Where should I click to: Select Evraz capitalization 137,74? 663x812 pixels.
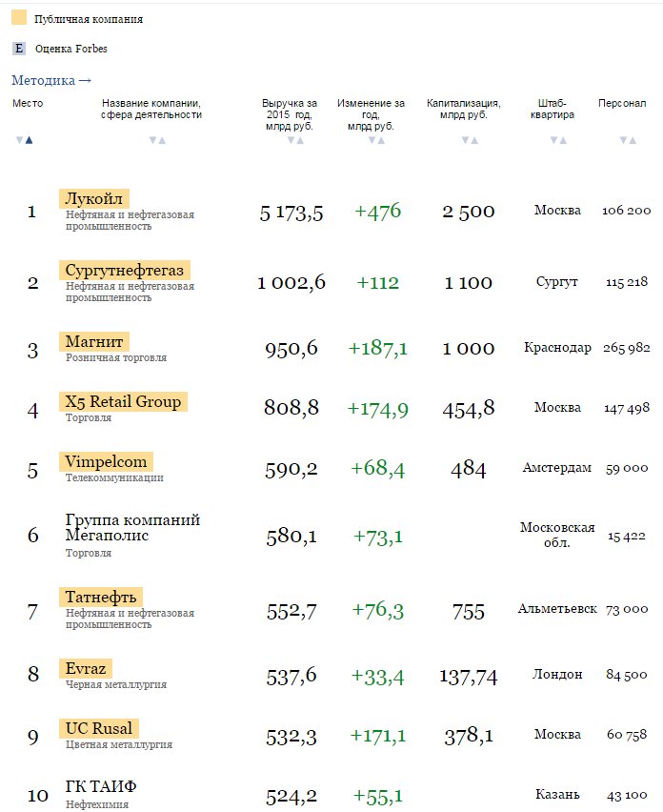469,677
